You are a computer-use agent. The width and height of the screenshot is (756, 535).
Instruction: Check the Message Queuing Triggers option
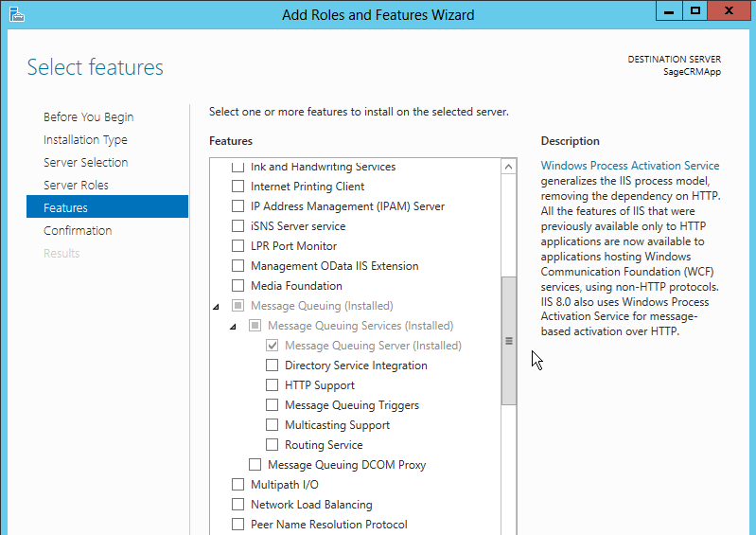(273, 405)
